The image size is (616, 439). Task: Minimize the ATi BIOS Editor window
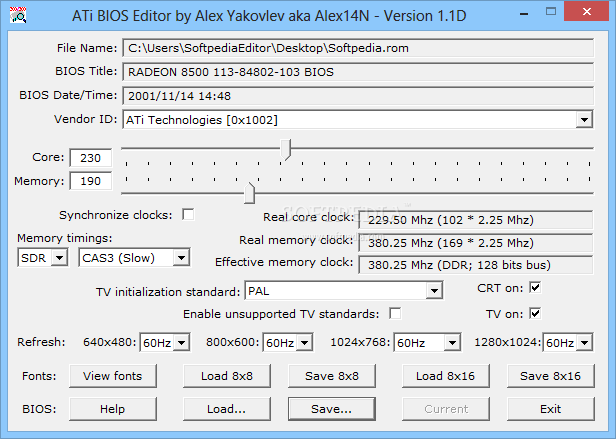(x=524, y=13)
